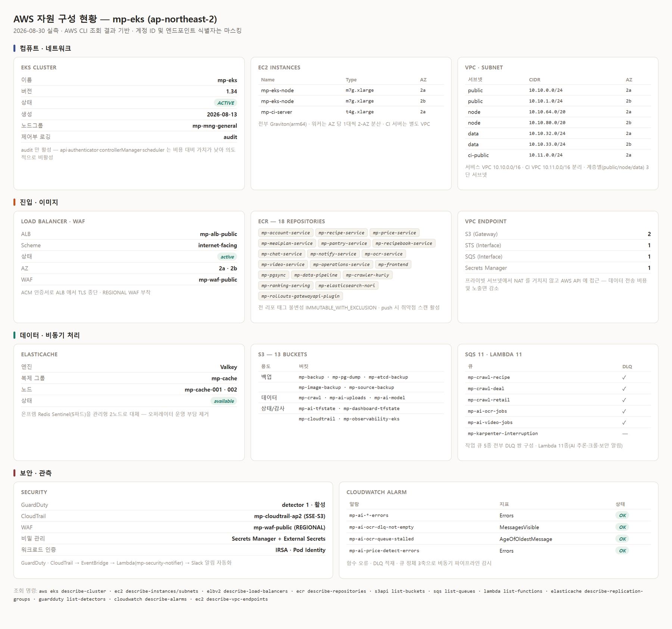Click the Valkey engine value
The width and height of the screenshot is (672, 629).
tap(228, 367)
